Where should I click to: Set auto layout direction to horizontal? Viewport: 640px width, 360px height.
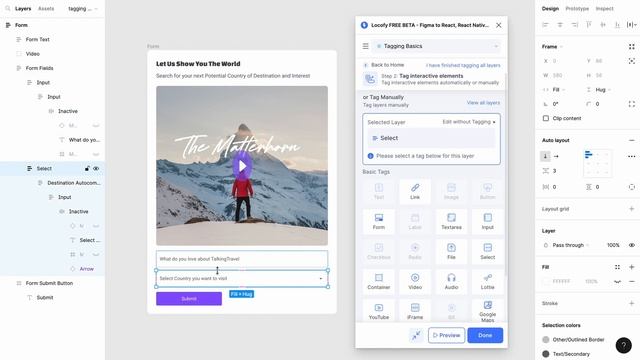(x=556, y=156)
